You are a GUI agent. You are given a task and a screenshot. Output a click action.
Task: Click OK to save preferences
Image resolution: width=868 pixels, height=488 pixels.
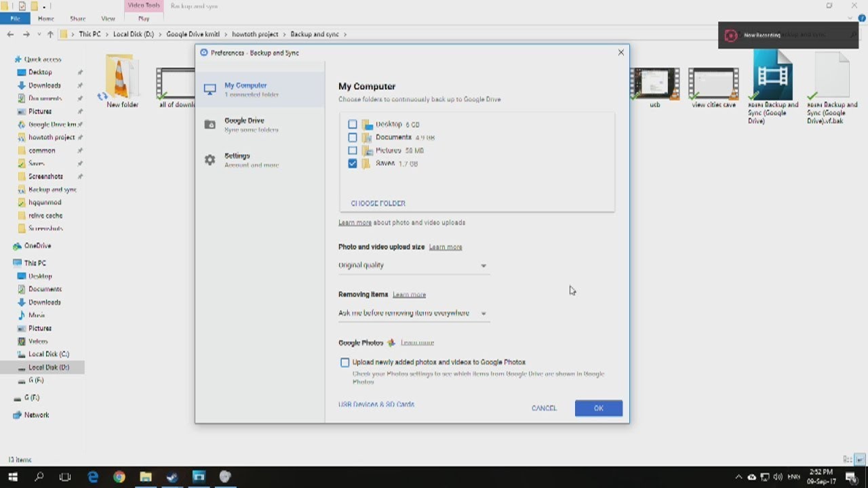(598, 408)
